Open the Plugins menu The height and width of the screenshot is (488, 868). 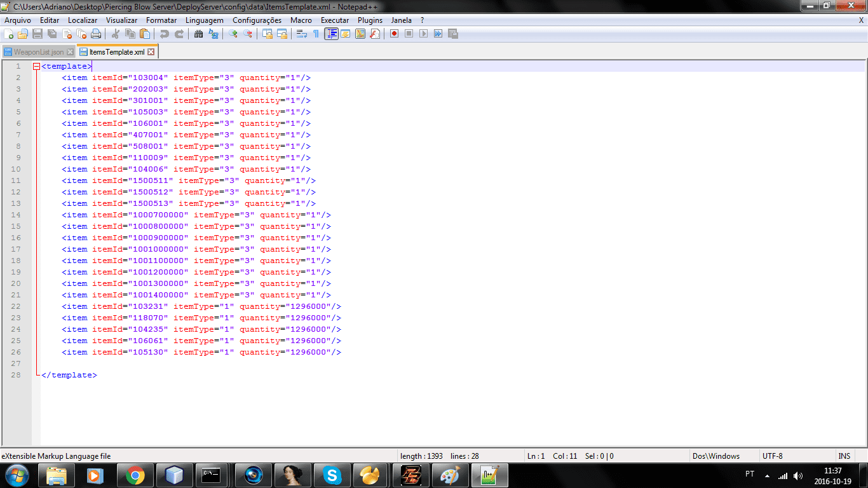coord(370,20)
